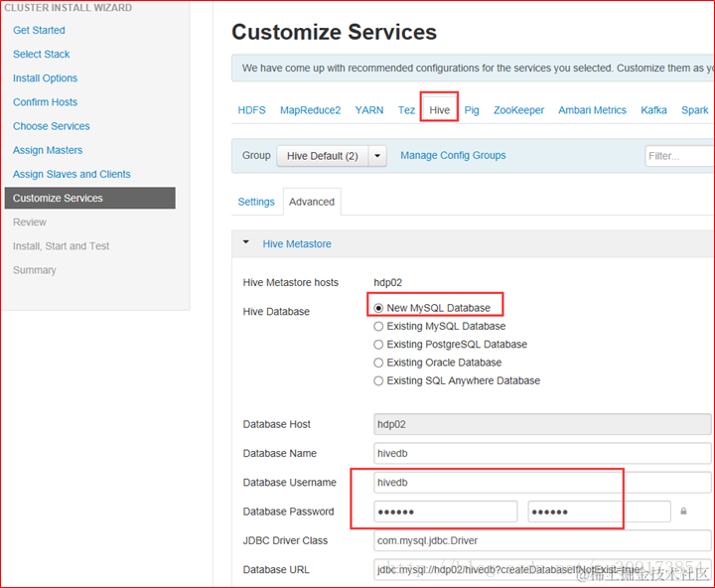Go to Choose Services wizard step
The image size is (715, 588).
[51, 126]
